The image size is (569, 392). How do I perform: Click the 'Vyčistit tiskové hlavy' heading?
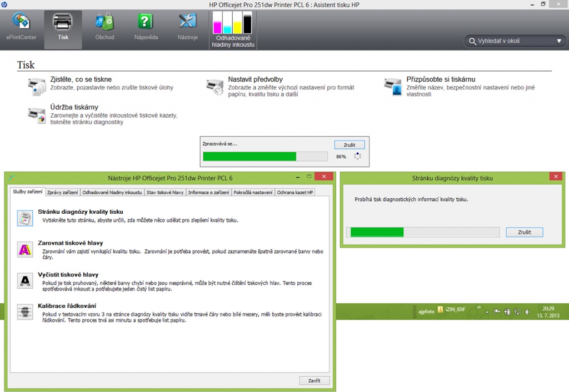point(68,274)
